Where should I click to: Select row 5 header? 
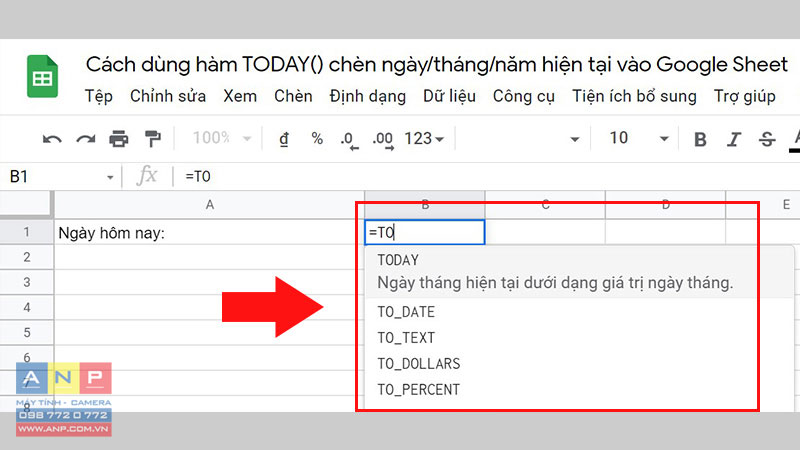pos(27,333)
